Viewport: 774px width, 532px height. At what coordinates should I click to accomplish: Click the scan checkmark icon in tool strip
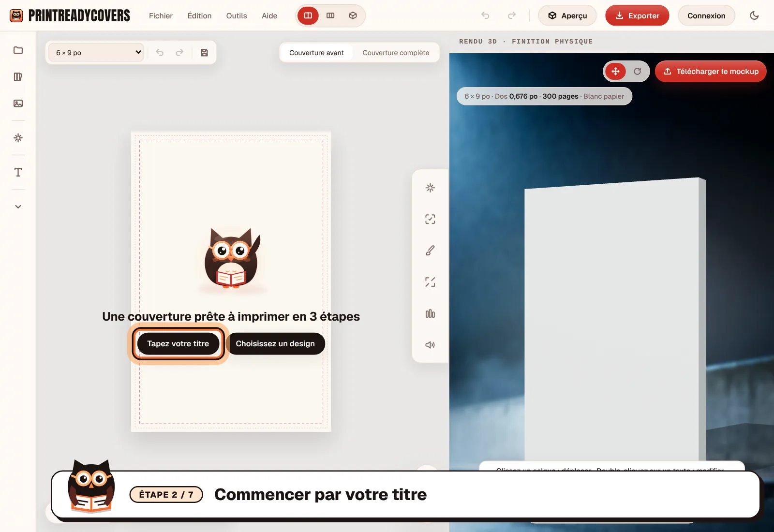pos(430,219)
